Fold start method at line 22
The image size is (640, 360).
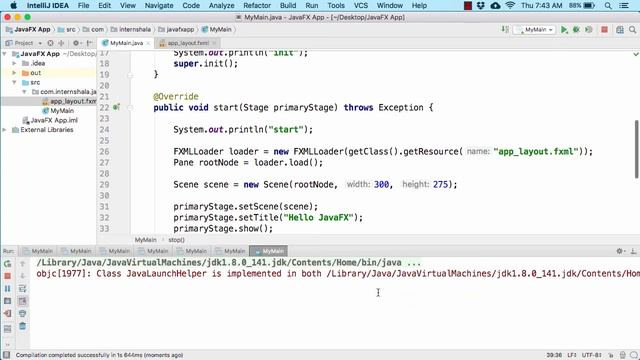130,108
